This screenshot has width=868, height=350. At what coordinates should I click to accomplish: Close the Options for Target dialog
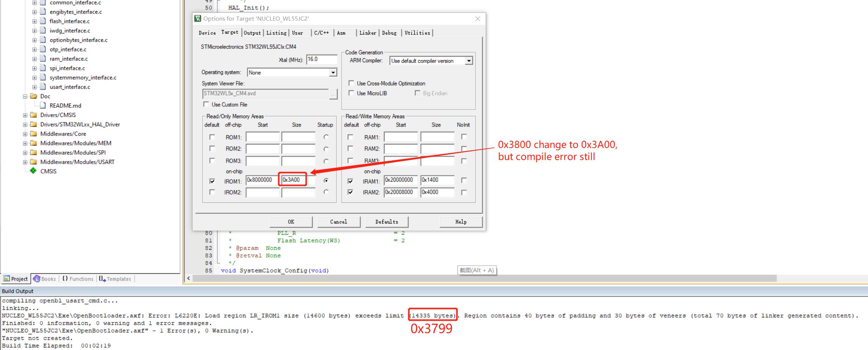(478, 19)
